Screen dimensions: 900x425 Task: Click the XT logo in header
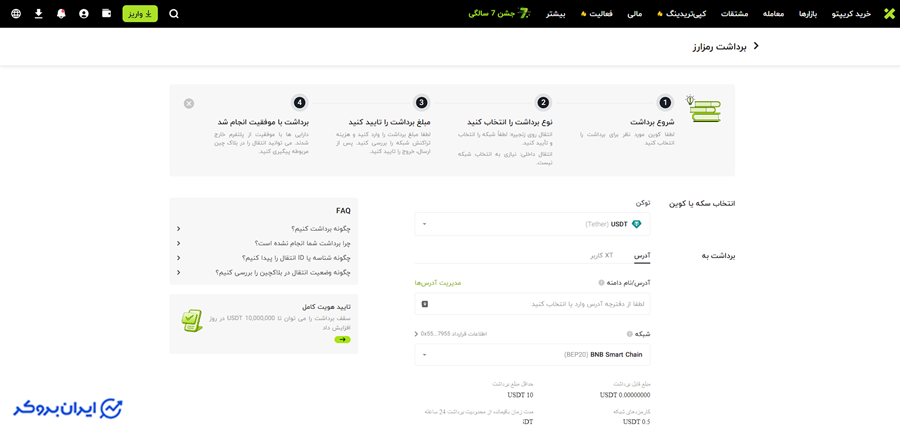(x=889, y=14)
